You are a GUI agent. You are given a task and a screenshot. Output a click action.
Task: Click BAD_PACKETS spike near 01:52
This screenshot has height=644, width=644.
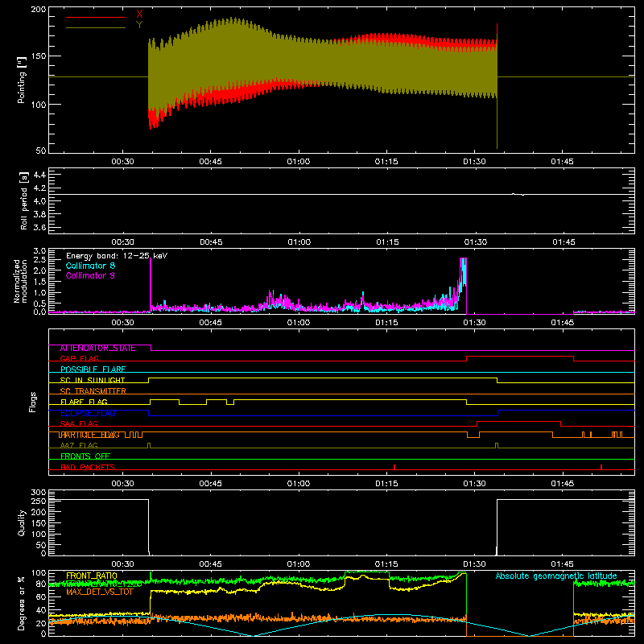[601, 467]
